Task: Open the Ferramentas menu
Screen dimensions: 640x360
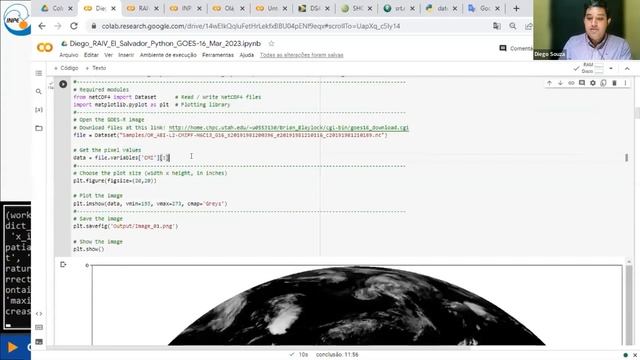Action: tap(218, 55)
